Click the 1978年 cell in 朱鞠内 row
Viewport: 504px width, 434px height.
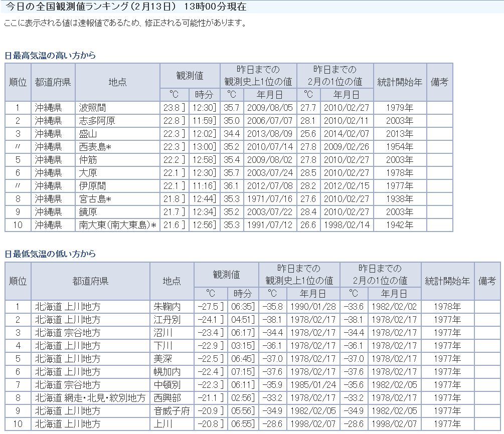point(447,307)
